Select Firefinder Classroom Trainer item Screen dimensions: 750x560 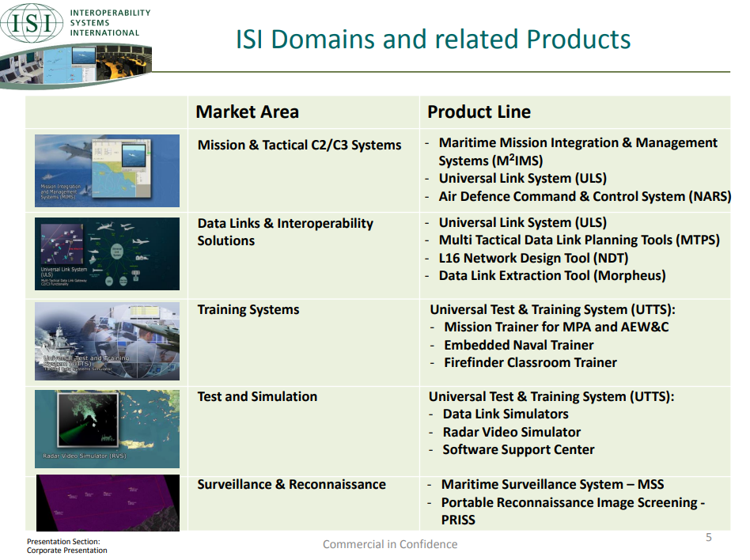tap(530, 362)
